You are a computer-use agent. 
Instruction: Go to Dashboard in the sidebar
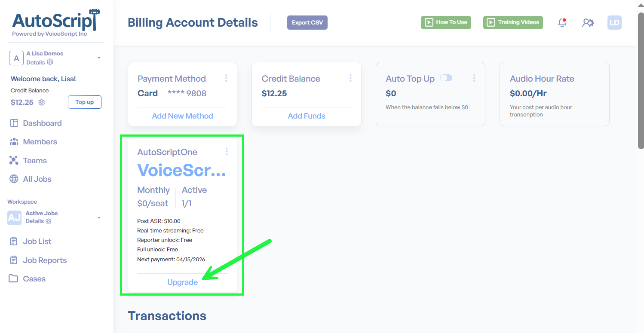(x=42, y=123)
